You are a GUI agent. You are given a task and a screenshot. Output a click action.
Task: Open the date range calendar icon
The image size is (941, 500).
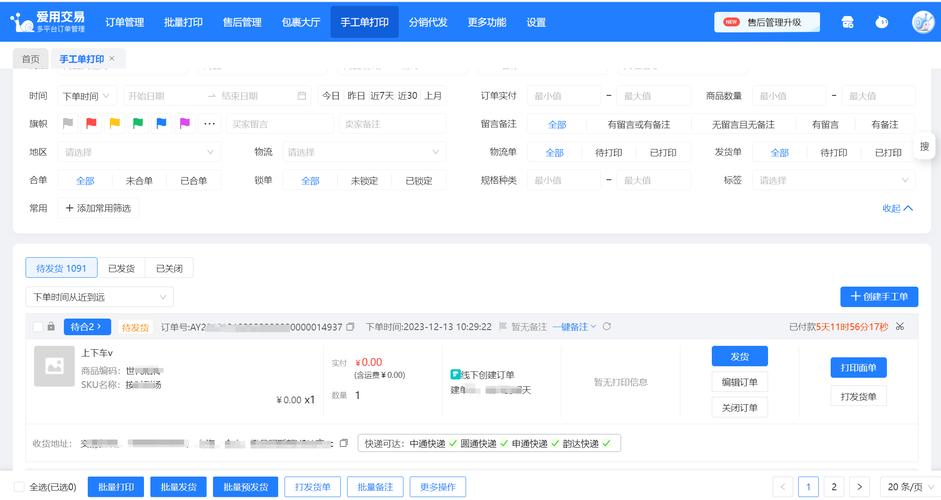click(302, 96)
